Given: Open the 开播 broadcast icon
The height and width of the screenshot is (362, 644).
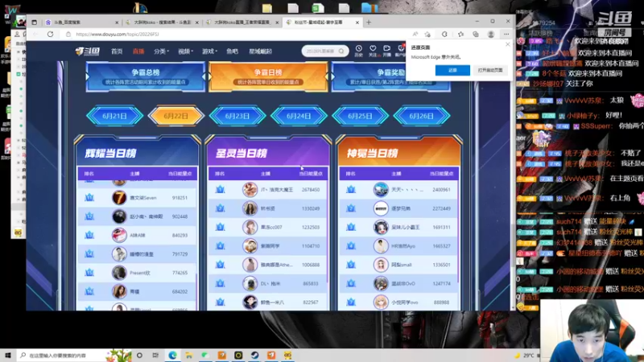Looking at the screenshot, I should [386, 51].
